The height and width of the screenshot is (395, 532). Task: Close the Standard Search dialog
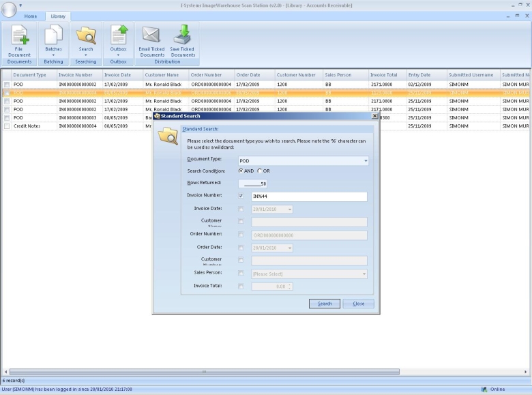pos(374,116)
